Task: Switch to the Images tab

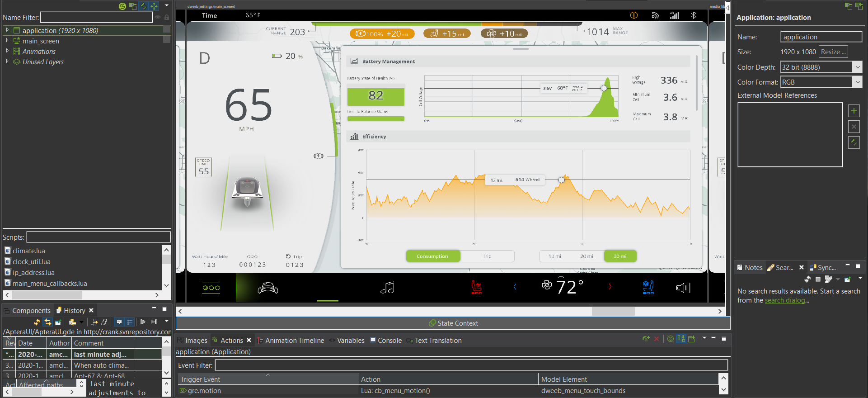Action: (x=192, y=340)
